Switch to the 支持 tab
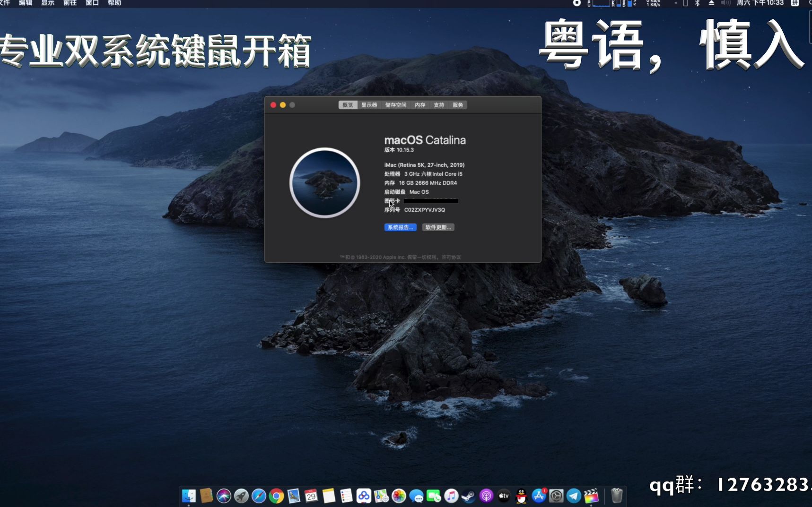Image resolution: width=812 pixels, height=507 pixels. pyautogui.click(x=439, y=105)
